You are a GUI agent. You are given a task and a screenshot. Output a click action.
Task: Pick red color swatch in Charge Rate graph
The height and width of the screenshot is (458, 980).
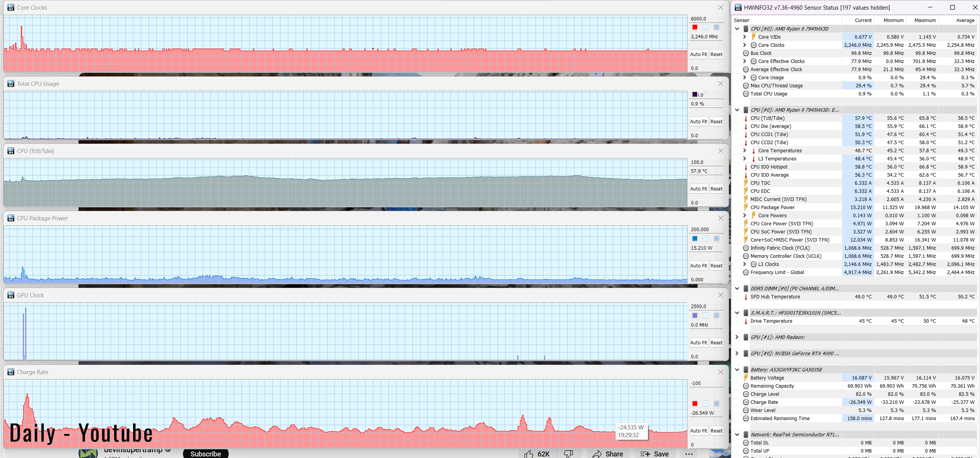(x=695, y=404)
